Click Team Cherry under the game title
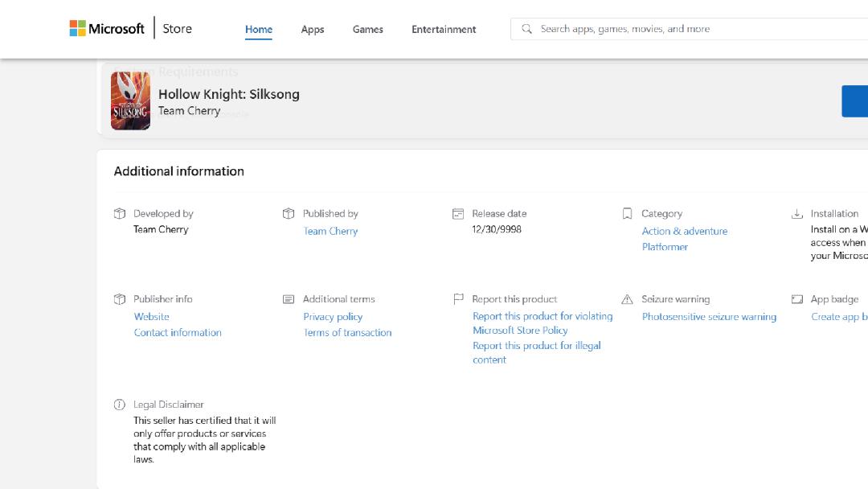 pos(190,111)
